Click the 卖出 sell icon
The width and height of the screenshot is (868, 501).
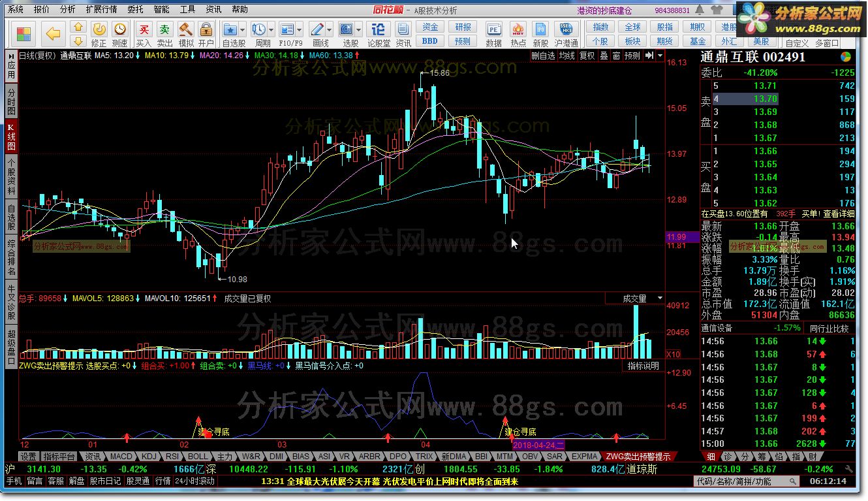click(165, 29)
